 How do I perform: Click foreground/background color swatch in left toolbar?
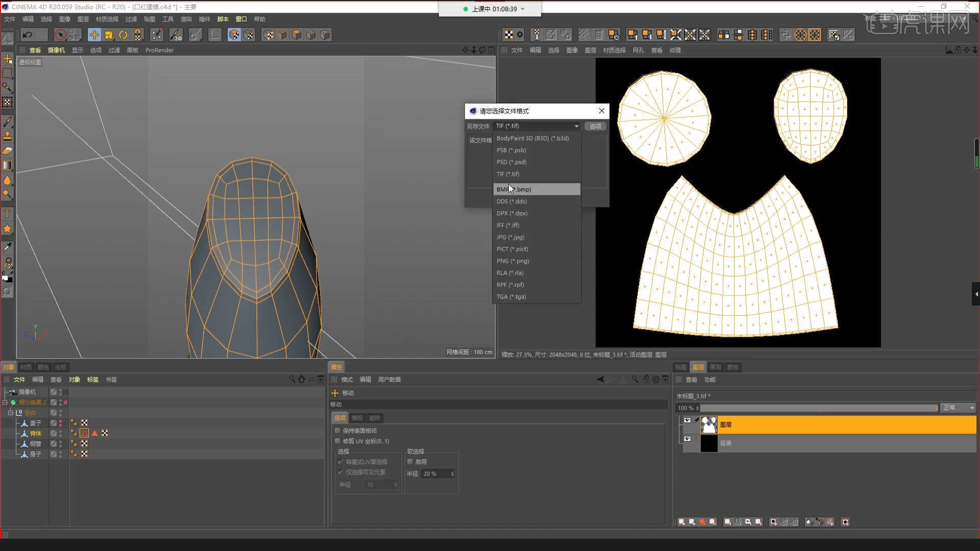click(x=7, y=278)
